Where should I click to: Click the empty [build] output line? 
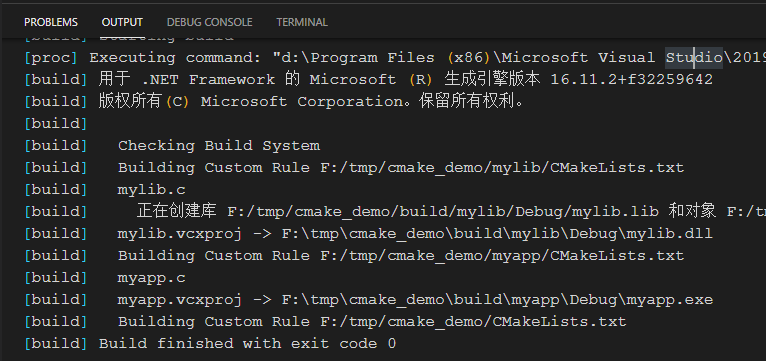coord(55,124)
